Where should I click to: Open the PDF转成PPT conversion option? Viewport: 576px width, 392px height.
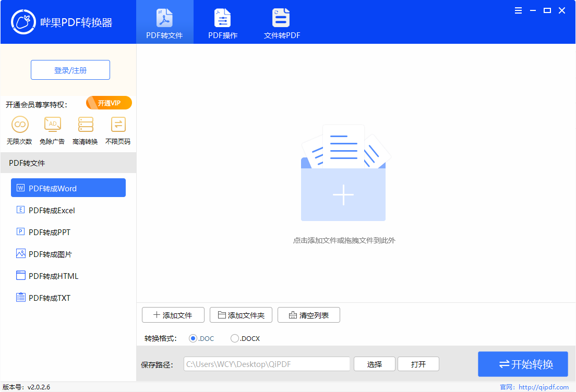click(68, 232)
